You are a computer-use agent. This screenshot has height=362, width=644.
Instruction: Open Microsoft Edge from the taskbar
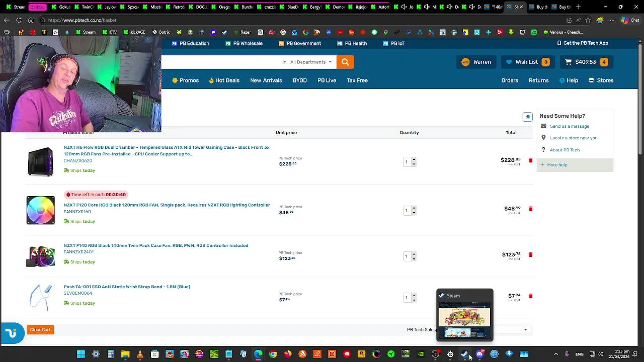(258, 354)
